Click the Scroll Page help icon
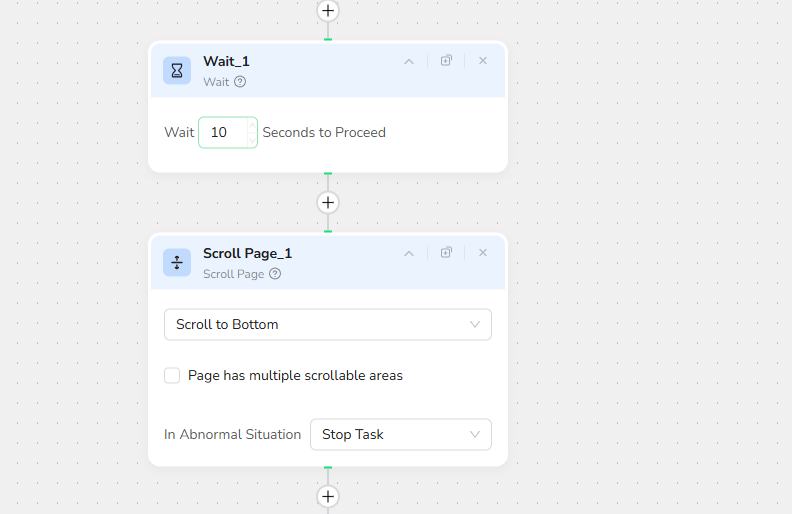This screenshot has width=792, height=514. click(275, 274)
